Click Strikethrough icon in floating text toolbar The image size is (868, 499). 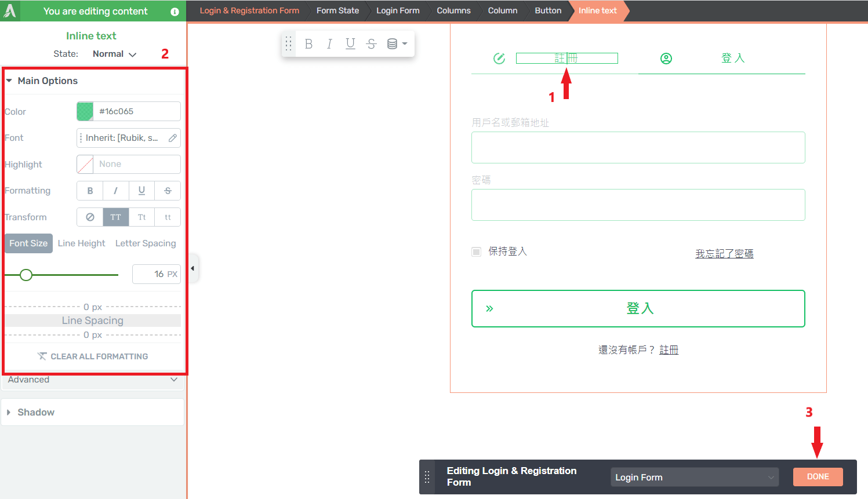pyautogui.click(x=372, y=44)
